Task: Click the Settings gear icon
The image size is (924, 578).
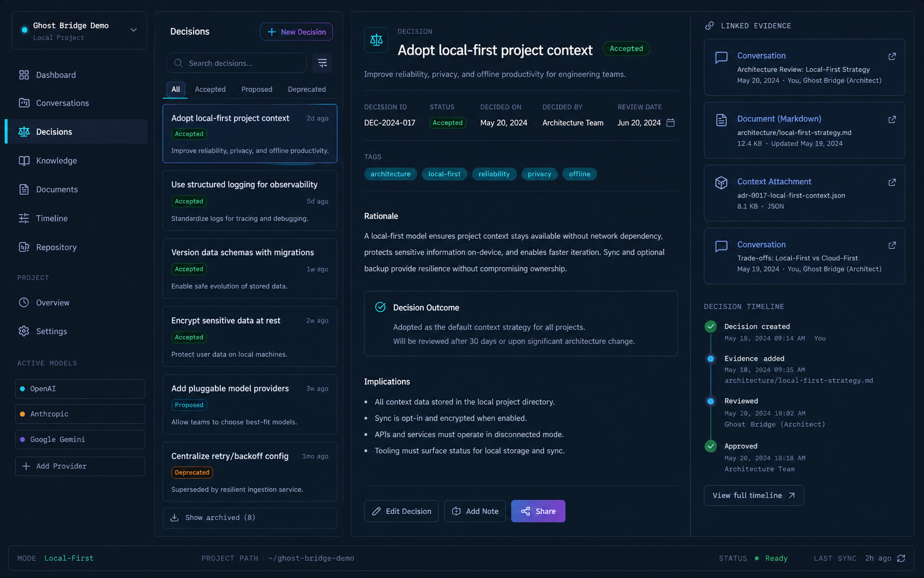Action: [x=24, y=331]
